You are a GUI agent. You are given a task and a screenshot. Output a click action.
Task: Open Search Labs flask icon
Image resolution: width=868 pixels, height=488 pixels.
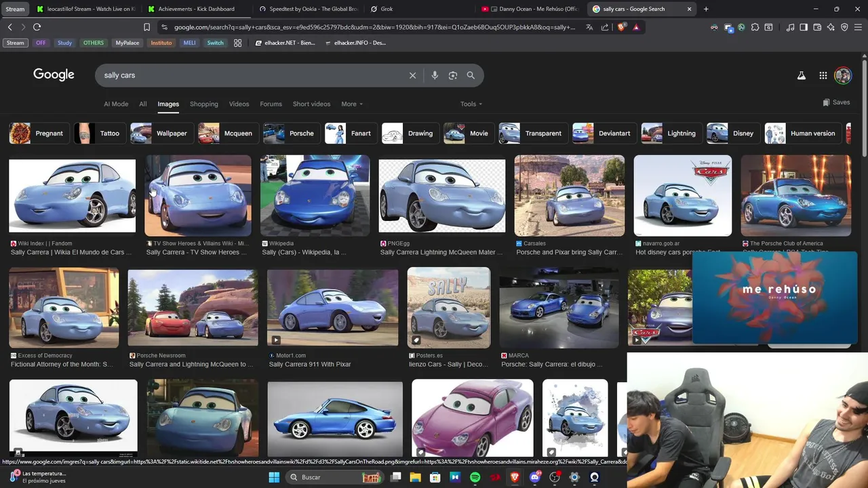(801, 76)
